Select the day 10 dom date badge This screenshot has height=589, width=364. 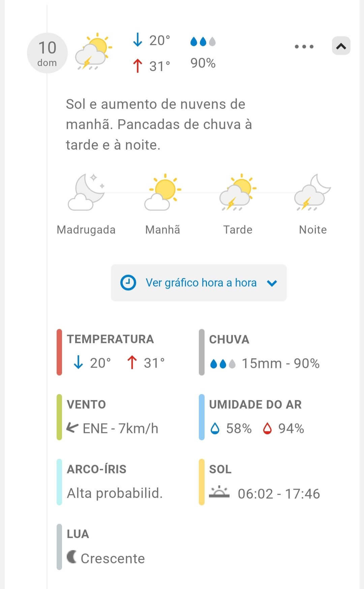(x=47, y=53)
